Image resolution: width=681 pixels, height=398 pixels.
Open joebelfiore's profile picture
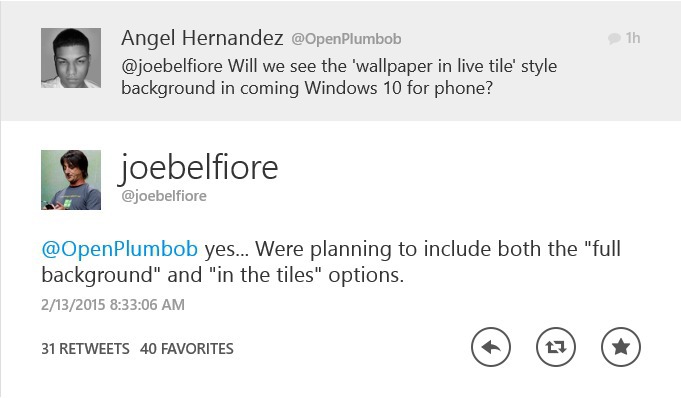(x=71, y=180)
